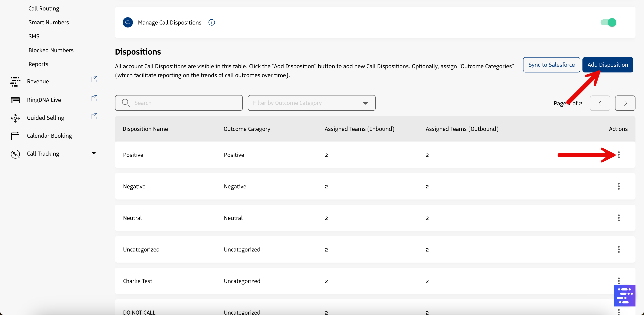Open Guided Selling external link icon

pyautogui.click(x=94, y=116)
